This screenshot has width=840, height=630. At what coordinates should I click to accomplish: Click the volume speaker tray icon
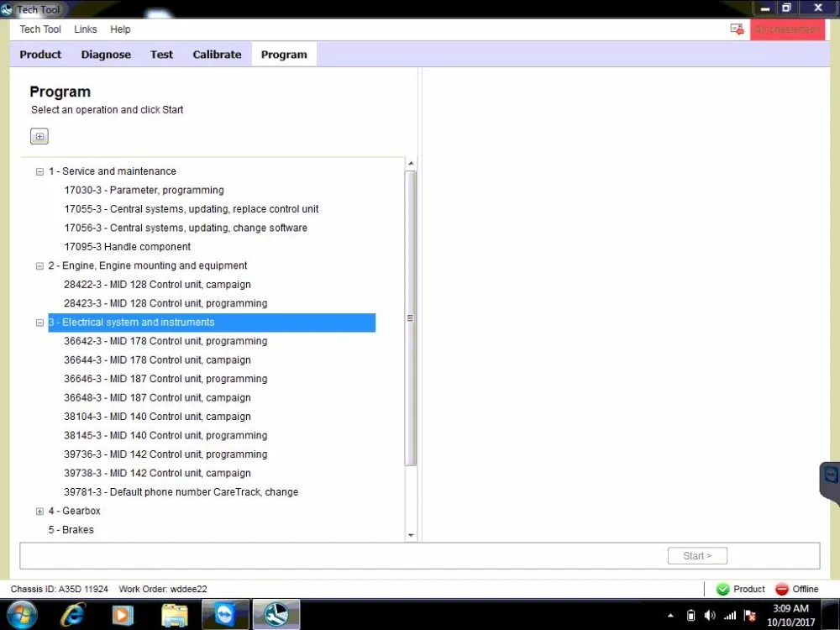click(710, 616)
